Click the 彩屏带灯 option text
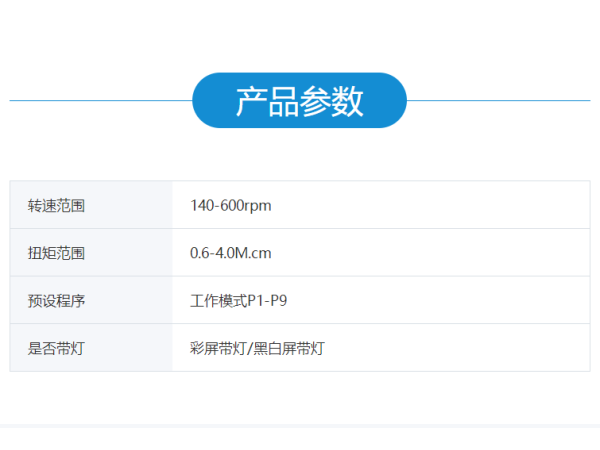This screenshot has width=600, height=450. (217, 348)
